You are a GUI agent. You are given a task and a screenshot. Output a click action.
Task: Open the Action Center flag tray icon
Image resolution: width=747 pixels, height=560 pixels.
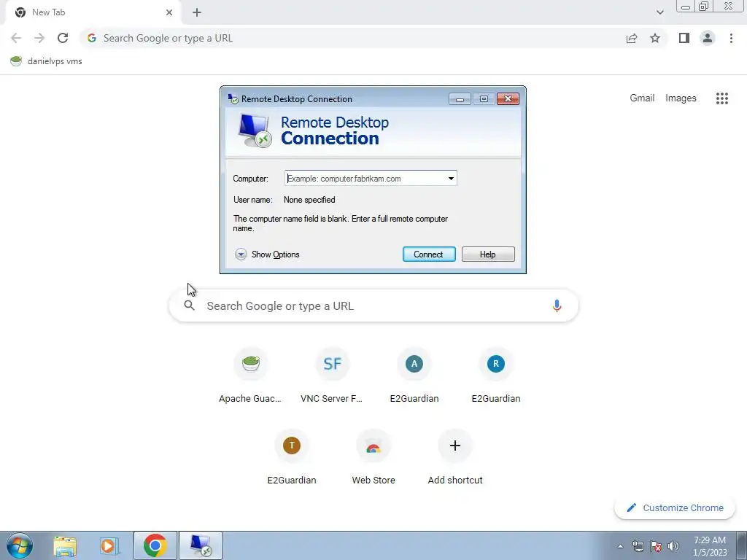tap(656, 546)
